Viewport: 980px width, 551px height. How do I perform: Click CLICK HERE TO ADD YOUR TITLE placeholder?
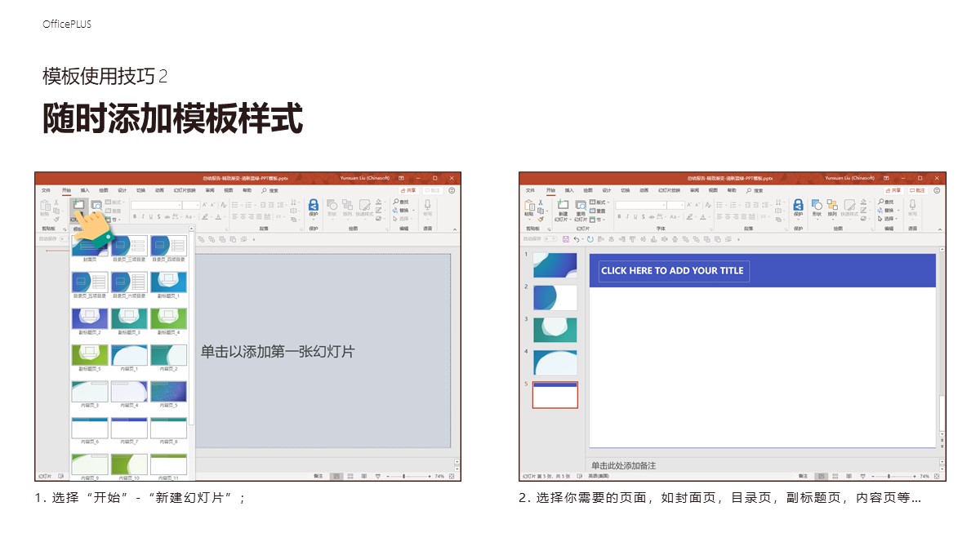673,271
